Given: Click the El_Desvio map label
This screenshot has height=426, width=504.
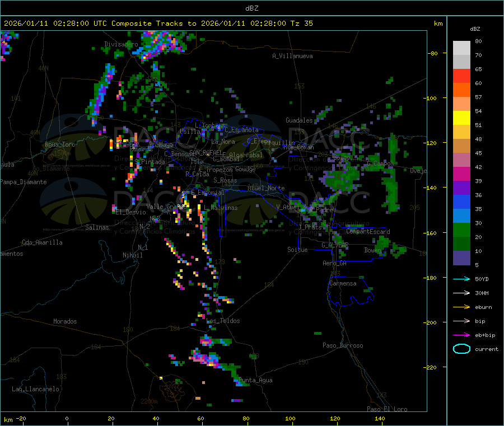Looking at the screenshot, I should coord(130,212).
